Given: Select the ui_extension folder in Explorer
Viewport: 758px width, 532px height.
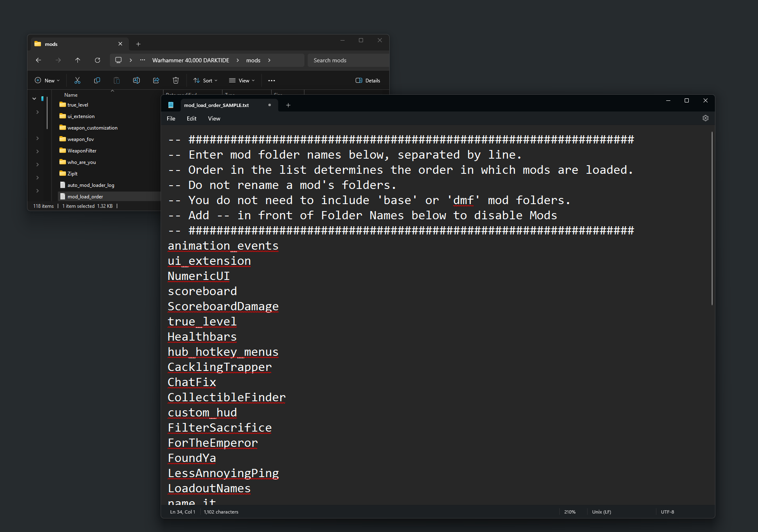Looking at the screenshot, I should click(81, 116).
